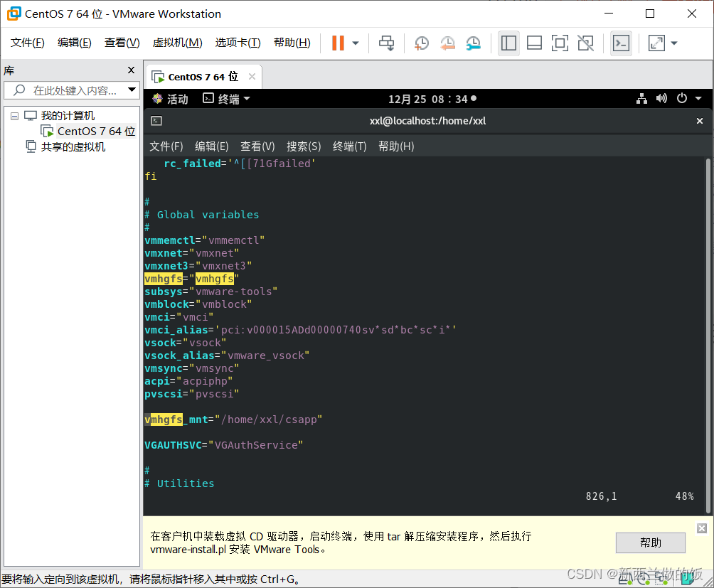This screenshot has width=714, height=588.
Task: Open VMware 选项卡(T) menu
Action: (x=238, y=43)
